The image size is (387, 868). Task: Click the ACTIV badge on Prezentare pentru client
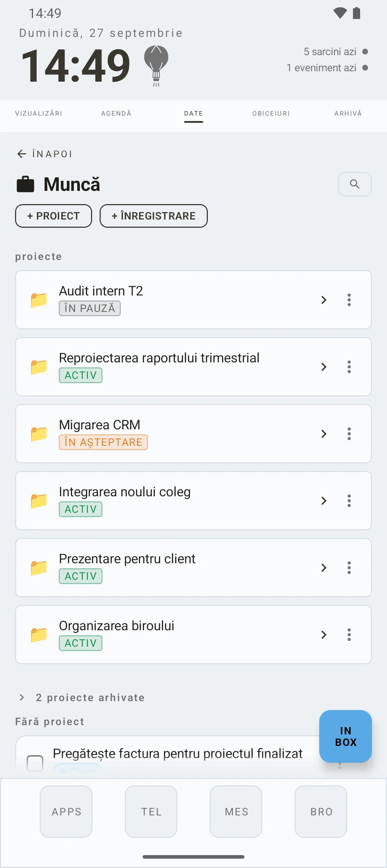click(x=81, y=576)
